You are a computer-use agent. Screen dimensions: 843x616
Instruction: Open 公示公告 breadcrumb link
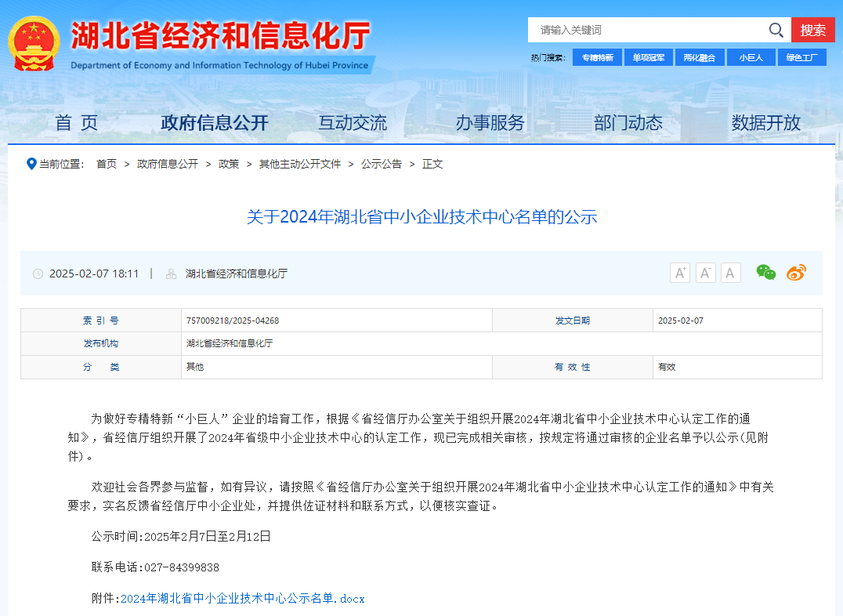click(382, 164)
